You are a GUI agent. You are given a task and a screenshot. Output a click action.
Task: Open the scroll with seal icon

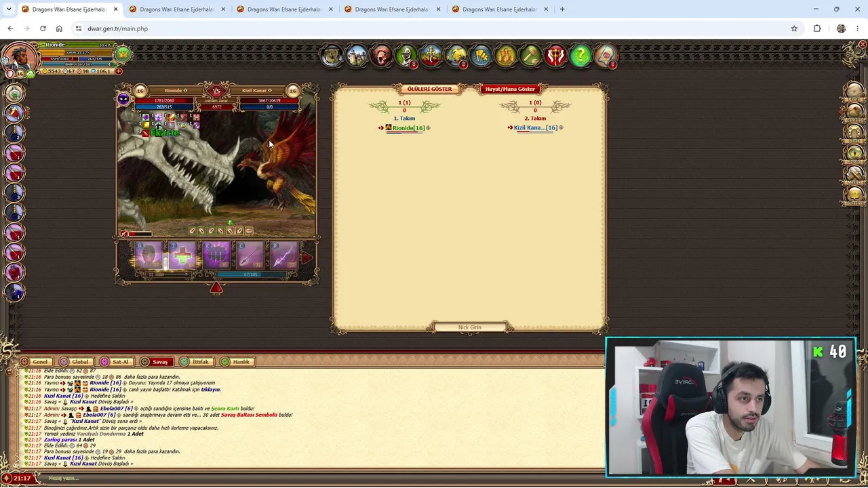pos(606,56)
